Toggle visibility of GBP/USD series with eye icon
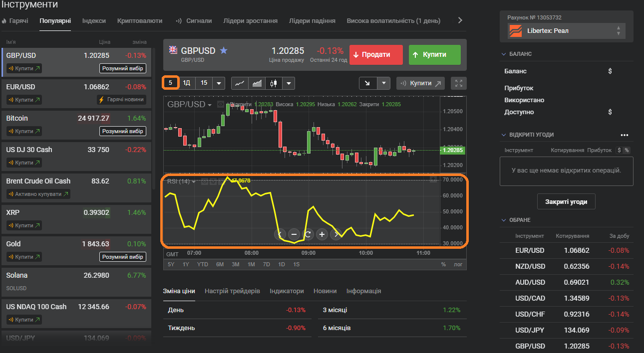The width and height of the screenshot is (644, 353). pyautogui.click(x=220, y=105)
